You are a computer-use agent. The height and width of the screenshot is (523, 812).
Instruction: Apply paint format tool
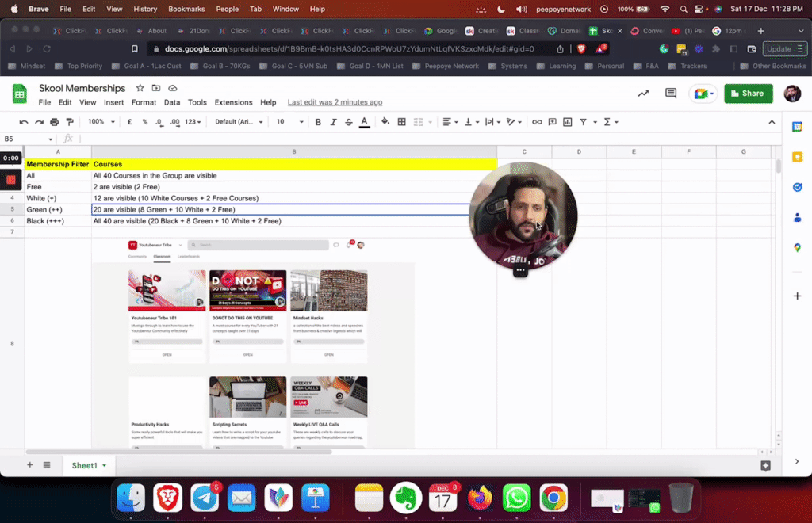tap(70, 121)
